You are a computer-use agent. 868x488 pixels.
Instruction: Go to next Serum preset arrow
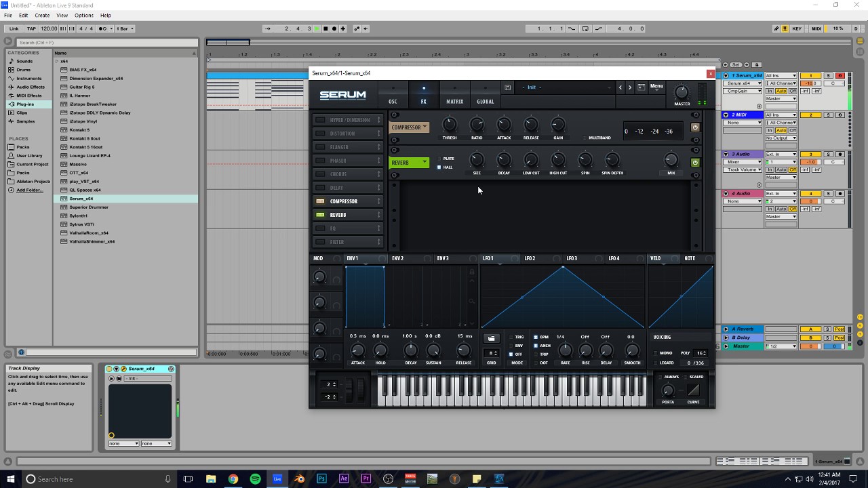(x=629, y=87)
